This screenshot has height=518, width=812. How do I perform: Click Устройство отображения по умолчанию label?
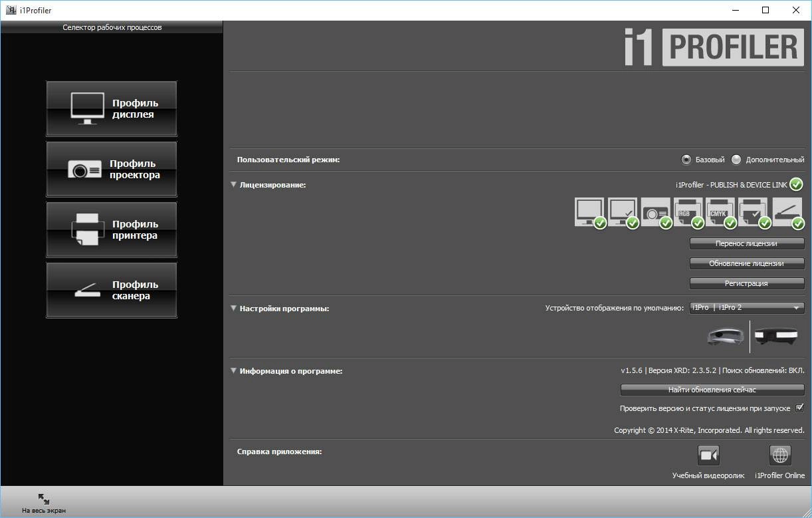[x=615, y=308]
